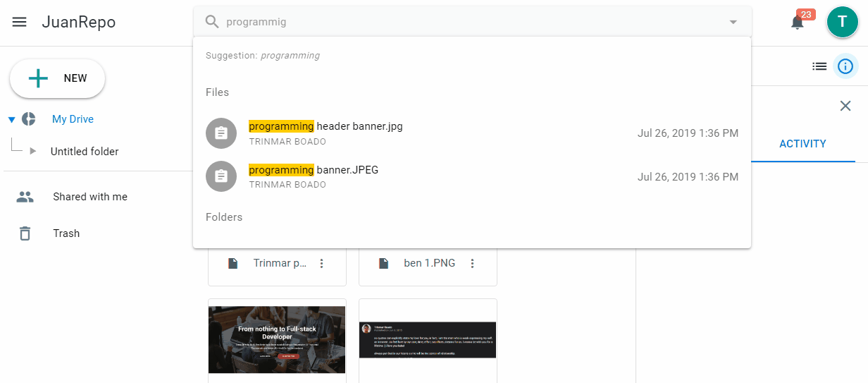The image size is (868, 383).
Task: Close the details side panel
Action: pos(845,106)
